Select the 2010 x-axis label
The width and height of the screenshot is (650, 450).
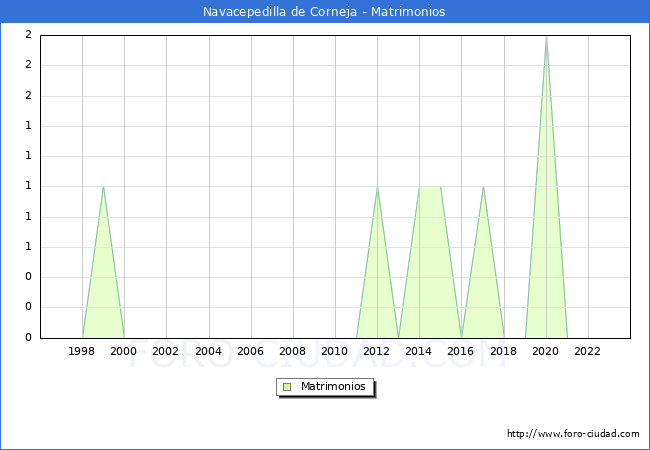click(x=335, y=351)
